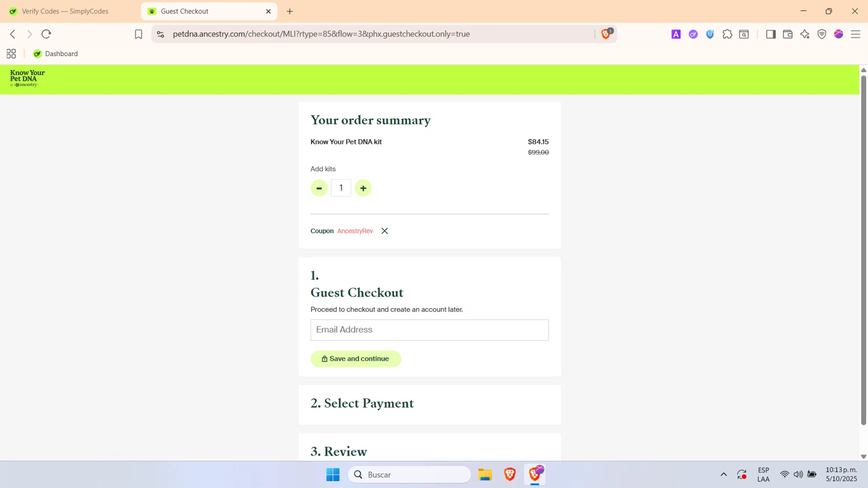Click the sync tray icon
The image size is (868, 488).
(742, 475)
